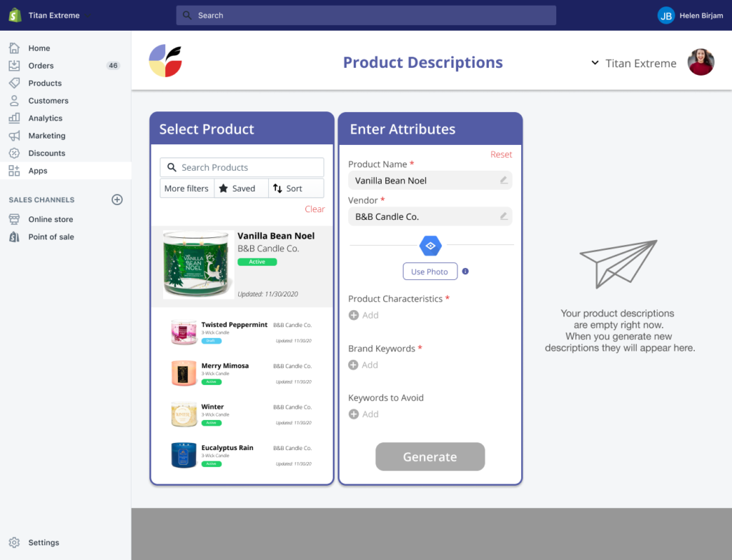Screen dimensions: 732x560
Task: Expand the Titan Extreme store dropdown
Action: coord(595,63)
